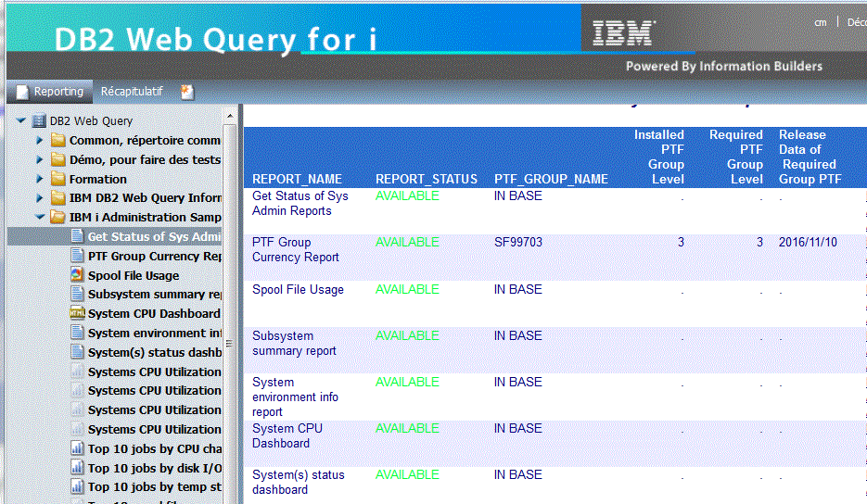The image size is (867, 504).
Task: Click the System CPU Dashboard HTML icon
Action: coord(77,313)
